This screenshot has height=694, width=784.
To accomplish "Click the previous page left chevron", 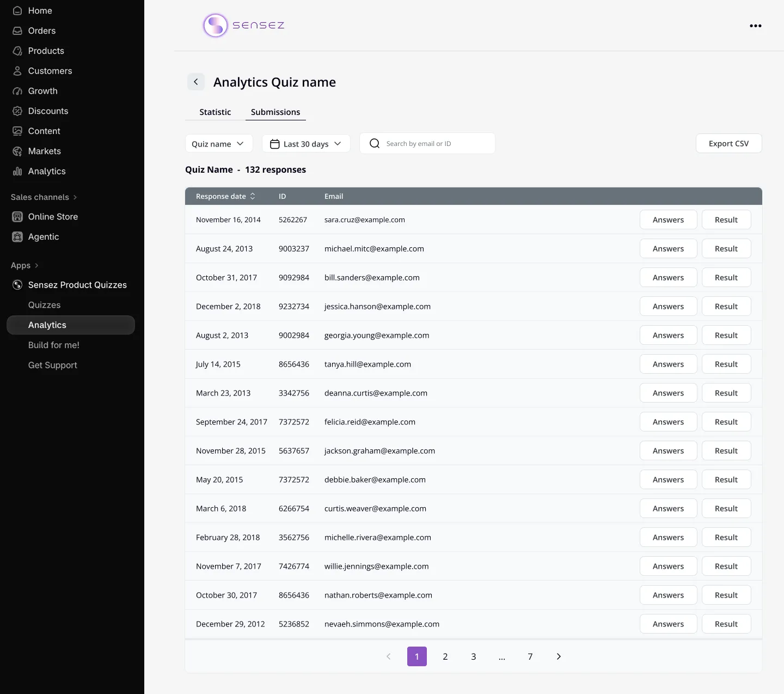I will [389, 656].
